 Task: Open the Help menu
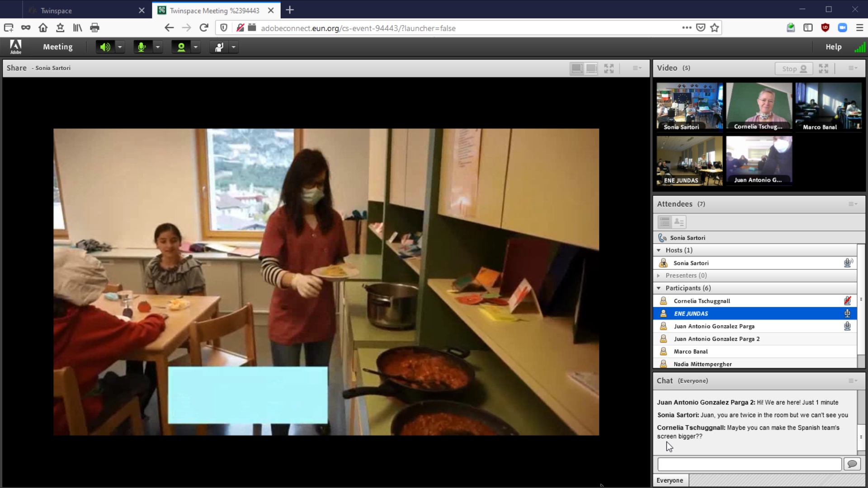[833, 47]
